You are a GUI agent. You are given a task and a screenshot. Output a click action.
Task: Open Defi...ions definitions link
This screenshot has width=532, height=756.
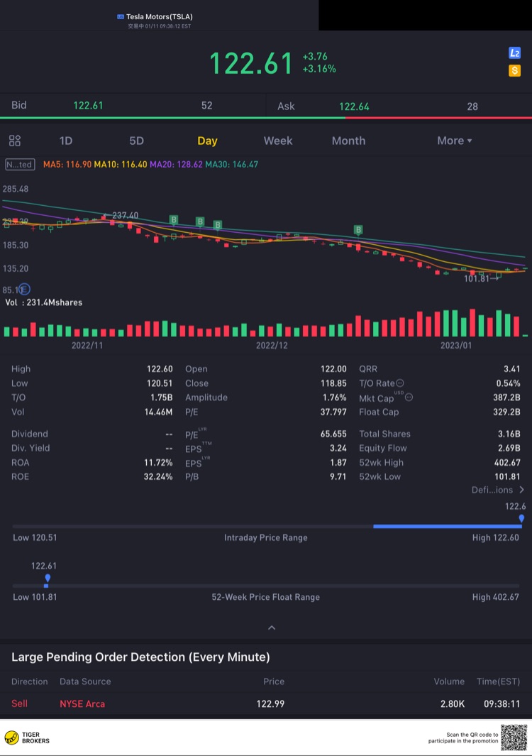pos(498,490)
